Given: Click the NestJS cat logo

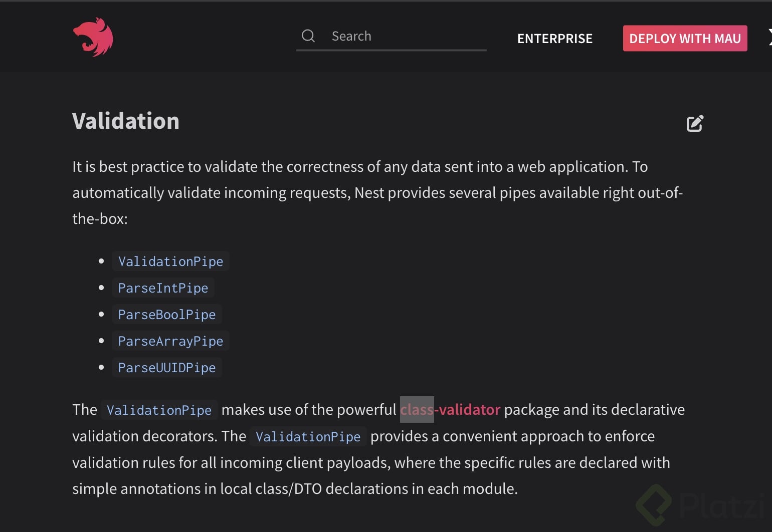Looking at the screenshot, I should coord(93,37).
